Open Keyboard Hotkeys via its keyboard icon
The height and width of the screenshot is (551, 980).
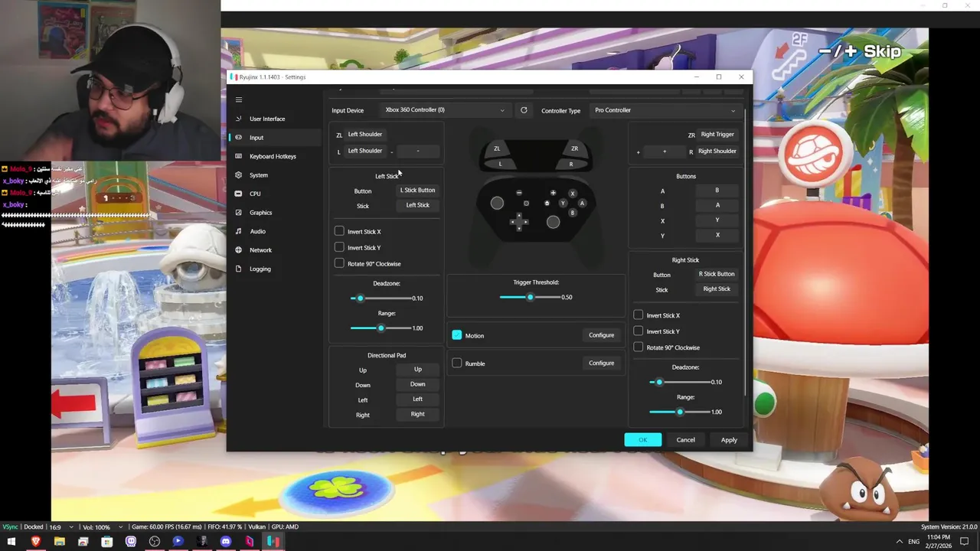pos(239,156)
